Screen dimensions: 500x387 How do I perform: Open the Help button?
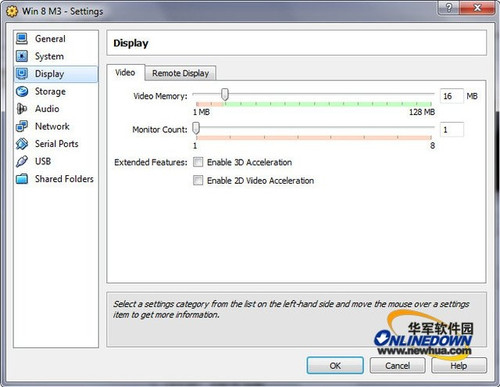point(459,366)
